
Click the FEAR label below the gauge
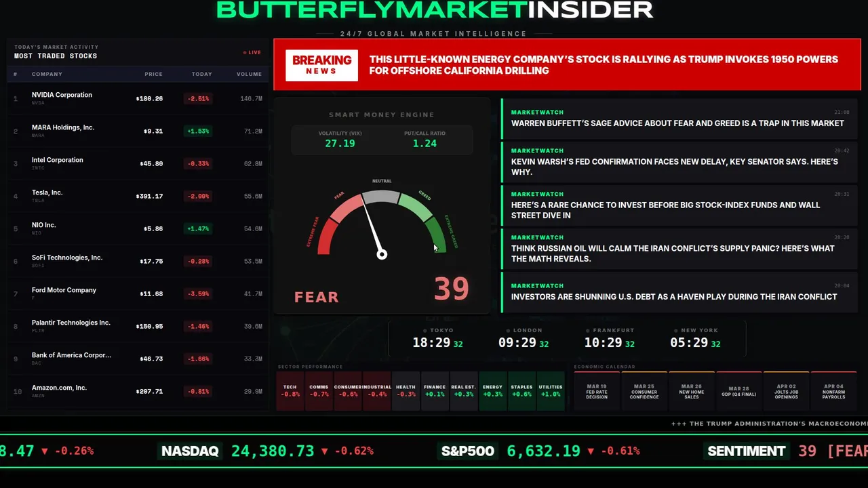tap(316, 297)
